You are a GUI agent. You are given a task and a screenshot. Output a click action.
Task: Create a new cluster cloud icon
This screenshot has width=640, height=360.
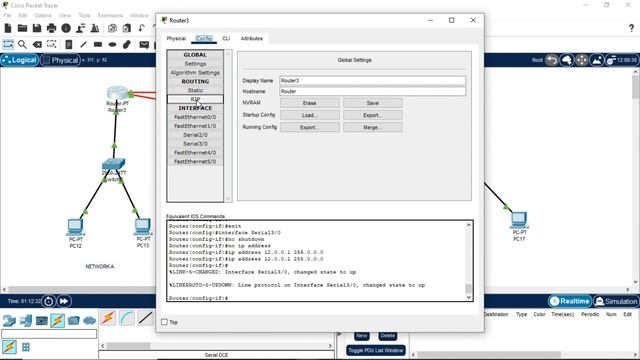567,60
